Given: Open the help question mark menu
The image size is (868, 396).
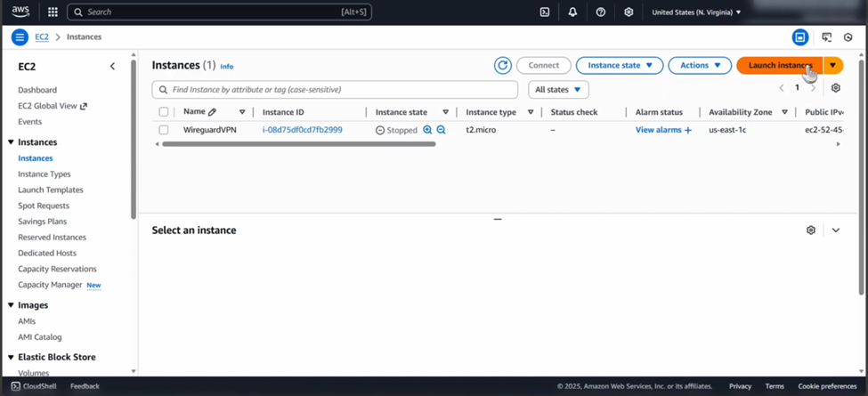Looking at the screenshot, I should 601,12.
